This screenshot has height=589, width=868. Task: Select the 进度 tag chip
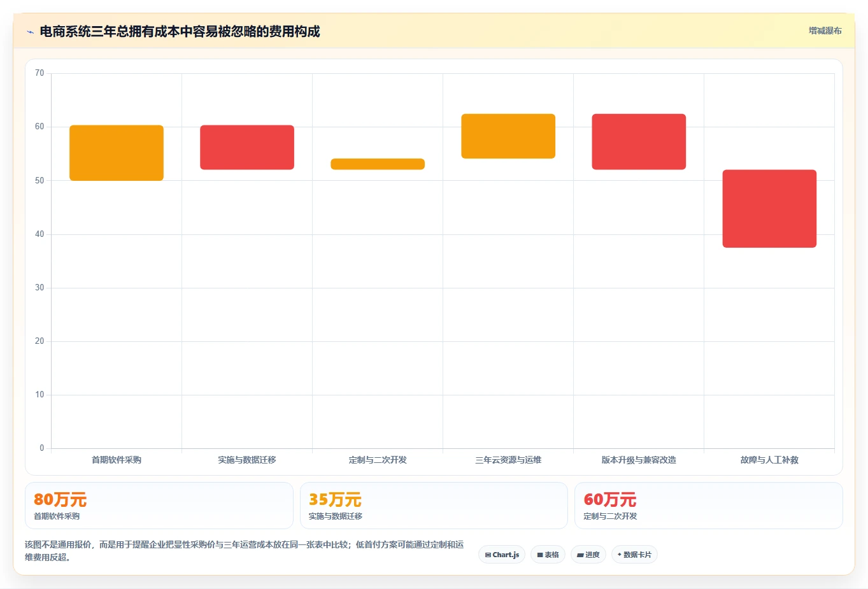(588, 555)
